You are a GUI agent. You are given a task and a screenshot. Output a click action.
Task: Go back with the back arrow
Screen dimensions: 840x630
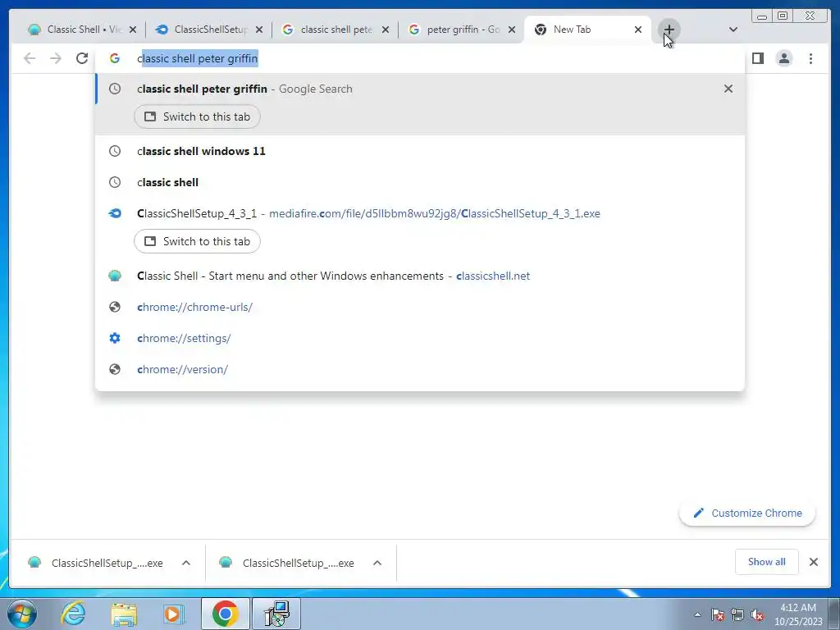pyautogui.click(x=30, y=58)
